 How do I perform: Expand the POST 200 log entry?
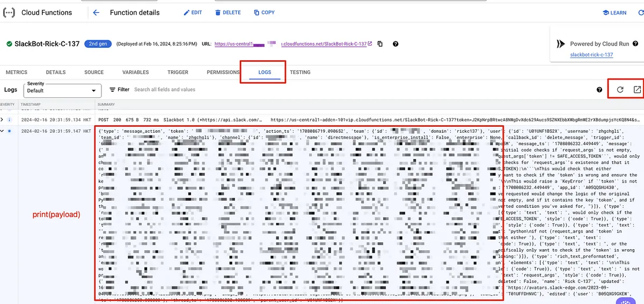click(2, 119)
